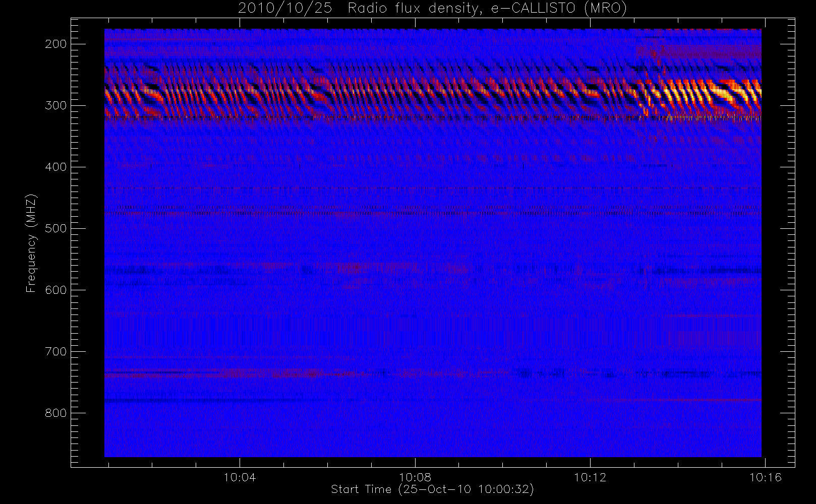Image resolution: width=816 pixels, height=504 pixels.
Task: Click the 10:16 time tick label
Action: click(766, 477)
